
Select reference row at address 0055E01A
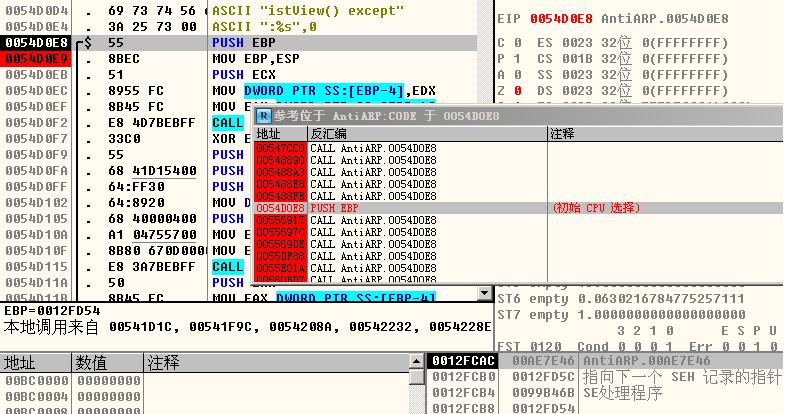(x=518, y=268)
